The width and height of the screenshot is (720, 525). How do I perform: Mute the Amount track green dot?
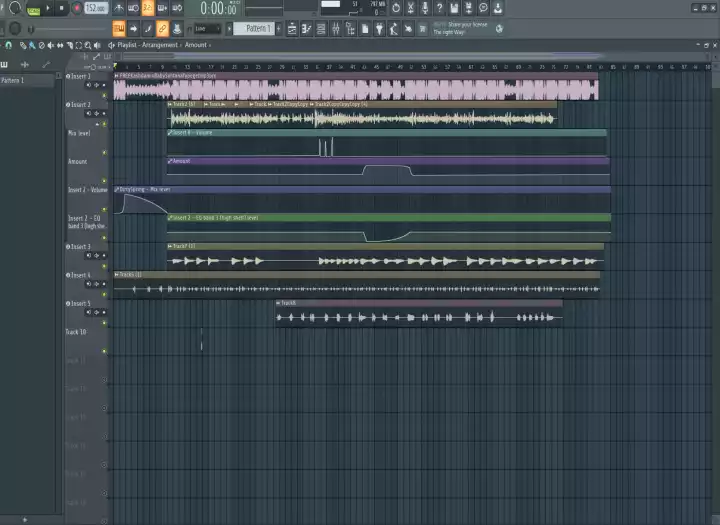click(104, 181)
